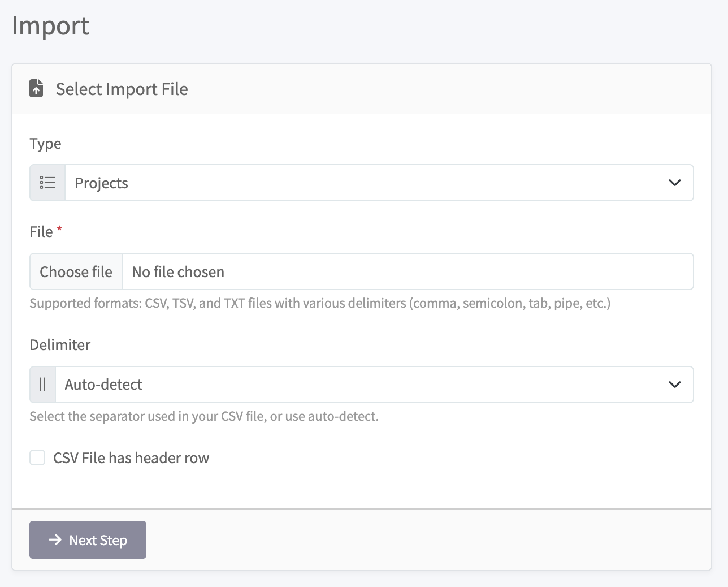Click the Delimiter field label
Viewport: 728px width, 587px height.
(60, 345)
